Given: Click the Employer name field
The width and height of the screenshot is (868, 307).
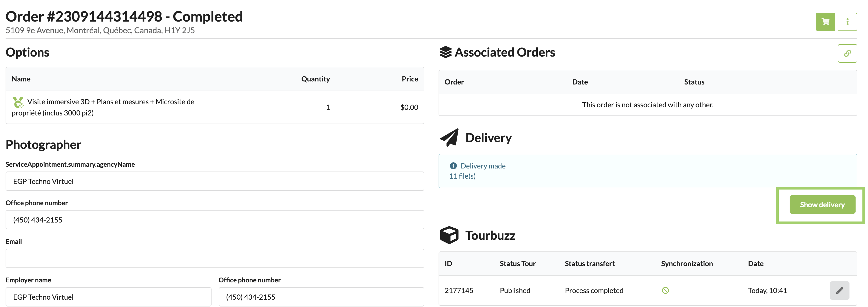Looking at the screenshot, I should click(x=108, y=297).
